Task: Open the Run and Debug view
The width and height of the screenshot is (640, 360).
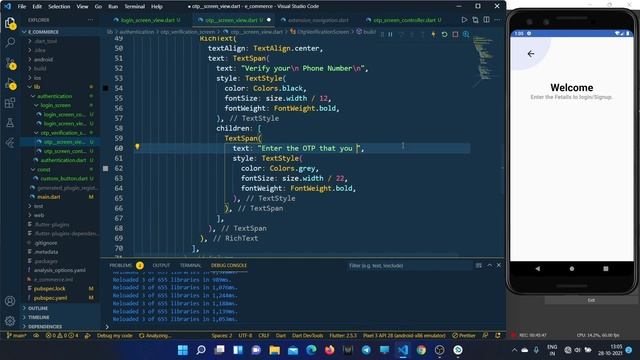Action: [x=10, y=83]
